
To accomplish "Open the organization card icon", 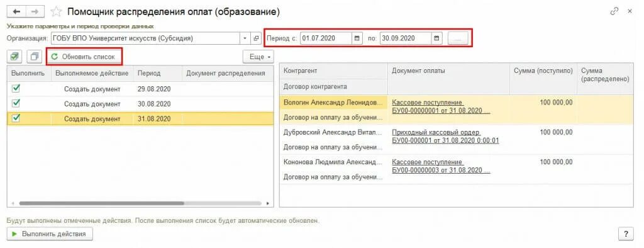I will tap(257, 38).
